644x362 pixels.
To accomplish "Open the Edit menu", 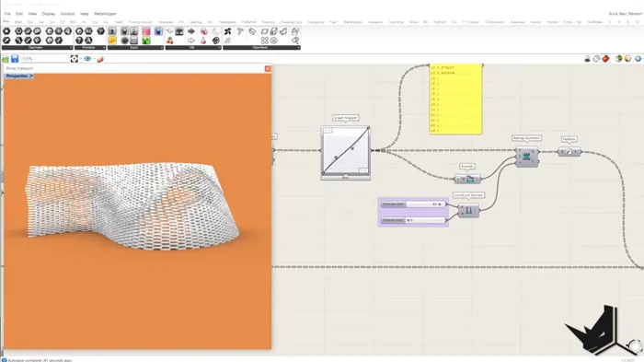I will click(x=19, y=14).
